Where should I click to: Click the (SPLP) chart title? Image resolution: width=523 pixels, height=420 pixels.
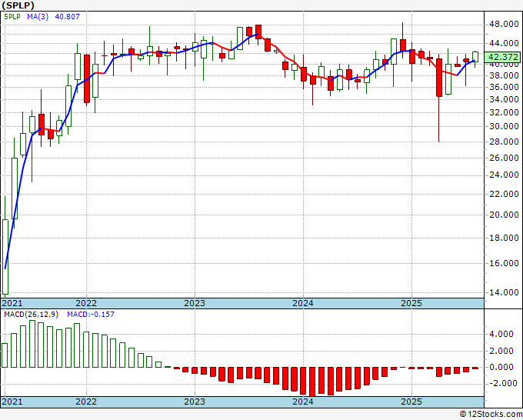pyautogui.click(x=18, y=5)
